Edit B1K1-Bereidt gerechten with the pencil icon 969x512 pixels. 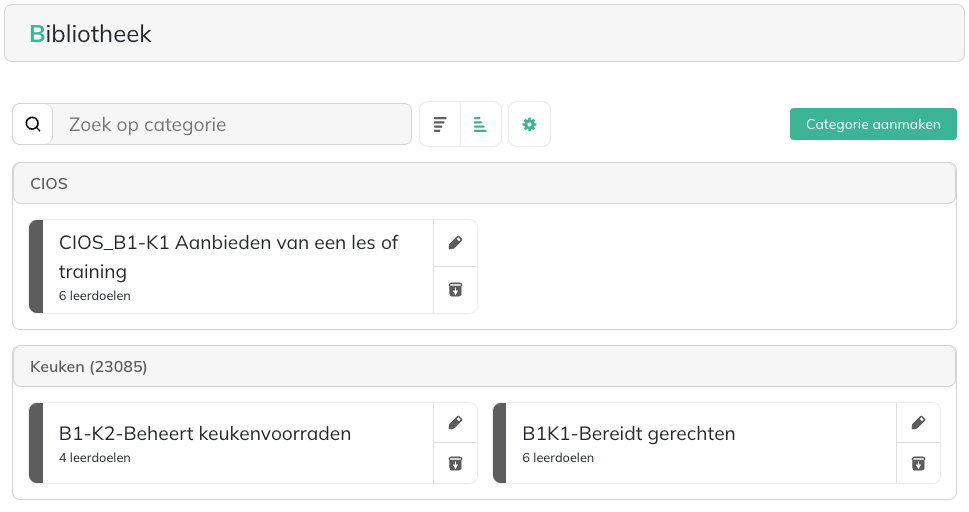918,423
